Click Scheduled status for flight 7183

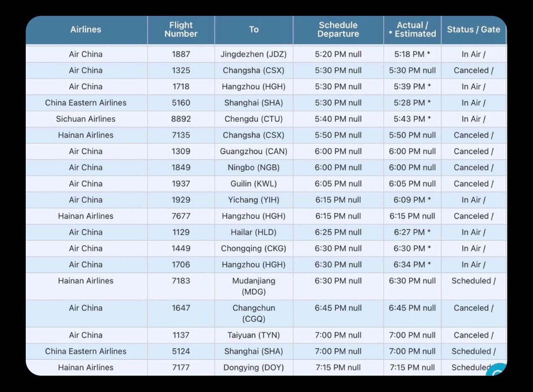coord(474,281)
